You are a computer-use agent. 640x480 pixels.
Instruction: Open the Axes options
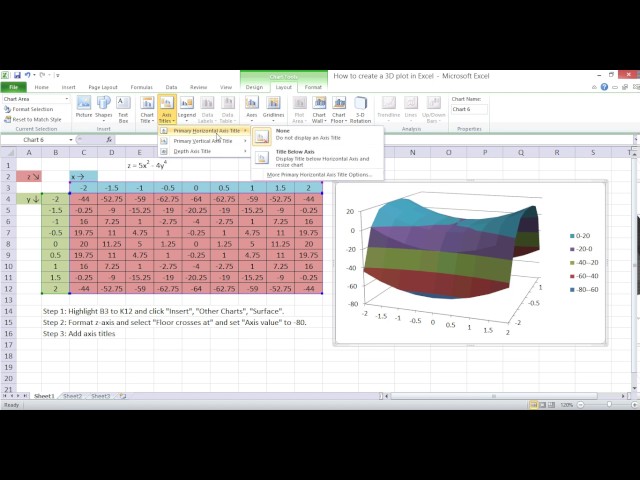(x=251, y=109)
